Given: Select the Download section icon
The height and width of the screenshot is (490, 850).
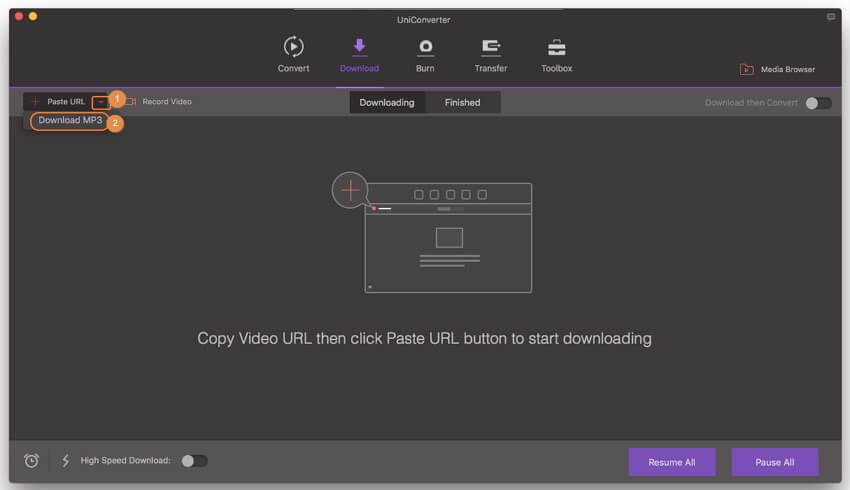Looking at the screenshot, I should point(359,54).
